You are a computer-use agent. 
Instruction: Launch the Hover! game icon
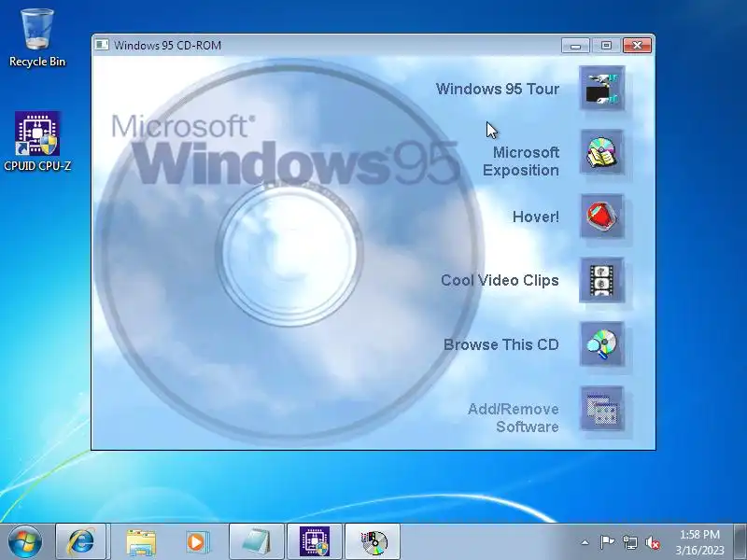pos(601,217)
